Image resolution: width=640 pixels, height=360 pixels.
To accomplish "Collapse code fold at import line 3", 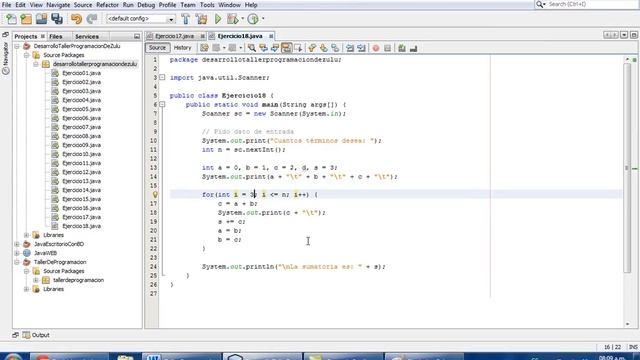I will (162, 78).
